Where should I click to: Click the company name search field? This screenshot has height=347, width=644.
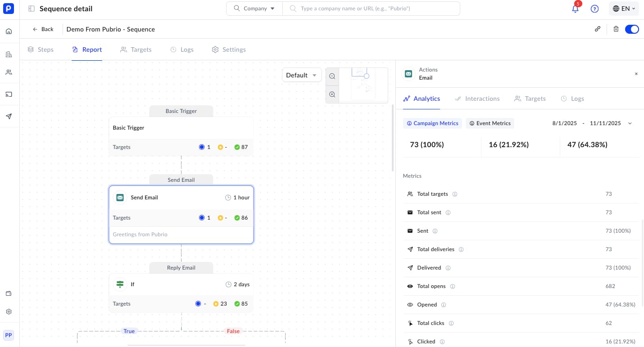click(x=374, y=9)
